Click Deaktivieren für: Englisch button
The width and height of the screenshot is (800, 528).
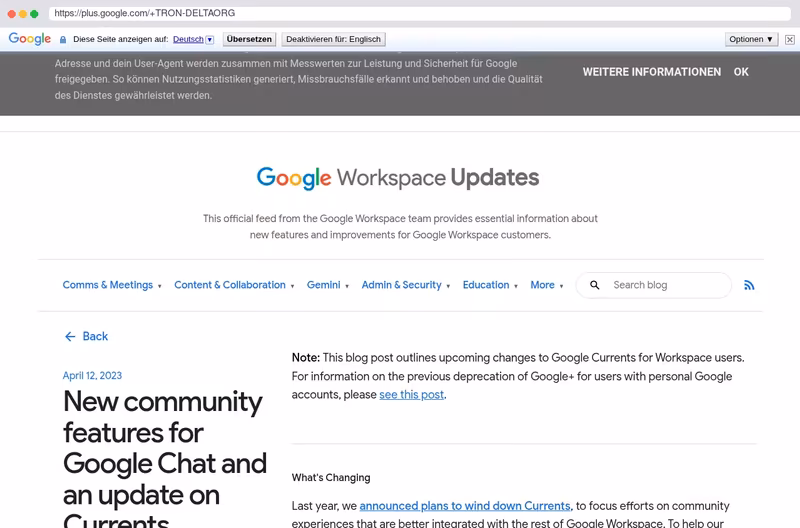(333, 39)
